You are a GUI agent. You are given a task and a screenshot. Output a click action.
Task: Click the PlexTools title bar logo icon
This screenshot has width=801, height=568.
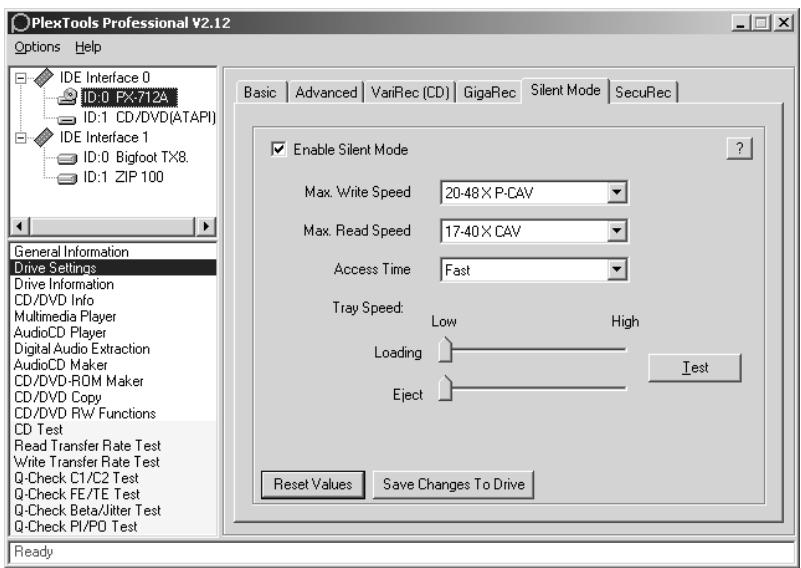pos(20,23)
